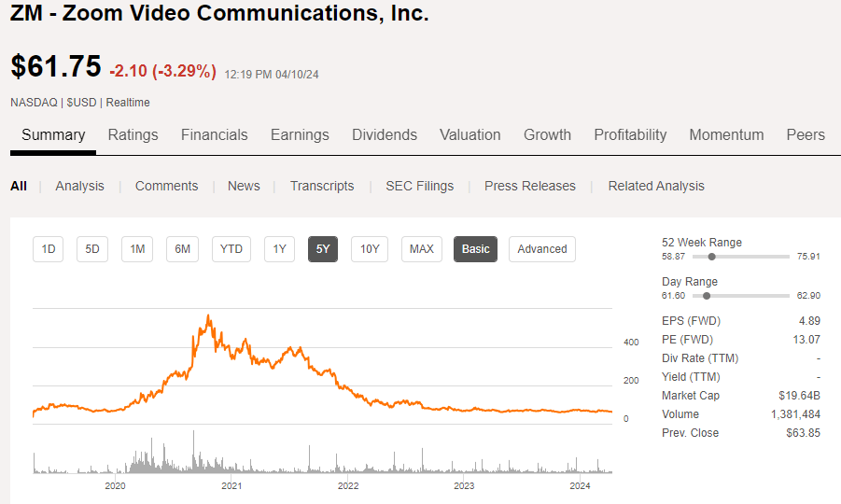
Task: Go to the Financials tab
Action: pos(215,135)
